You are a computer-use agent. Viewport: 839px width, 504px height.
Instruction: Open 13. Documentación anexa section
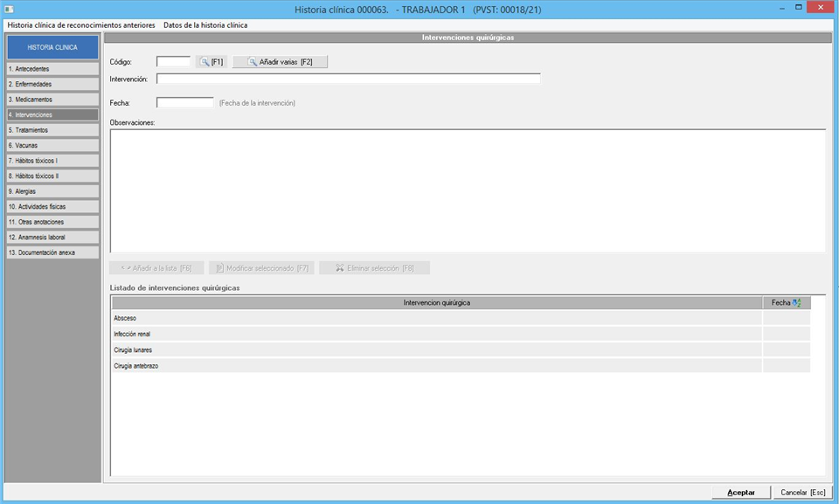tap(52, 252)
